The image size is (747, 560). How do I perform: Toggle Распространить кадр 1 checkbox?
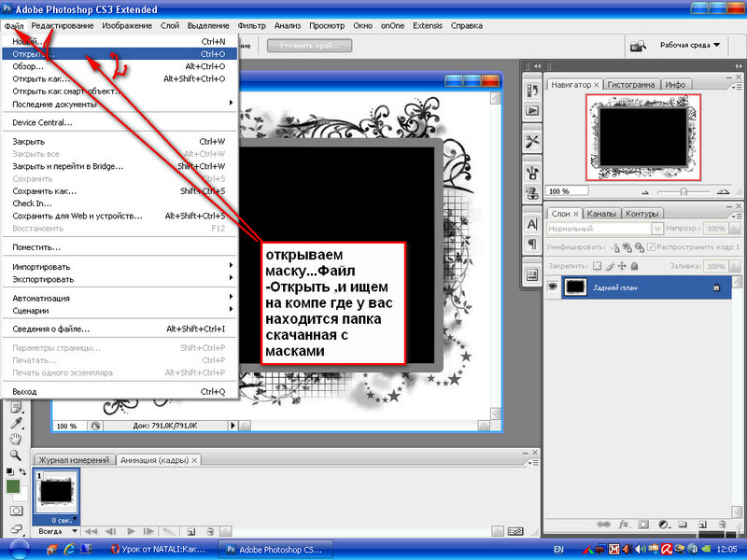click(651, 247)
